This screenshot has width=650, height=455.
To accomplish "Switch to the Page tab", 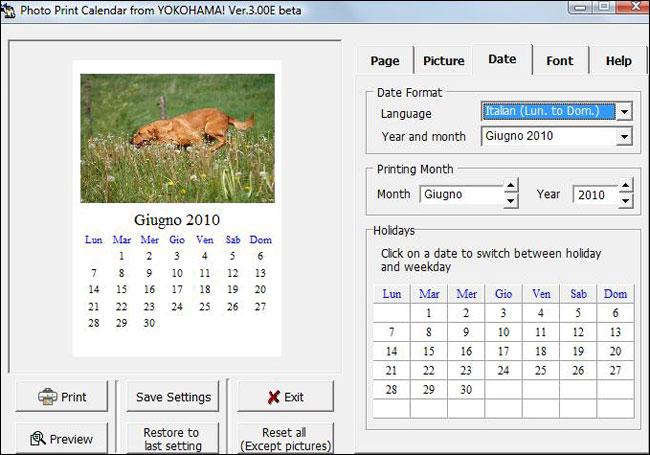I will (x=385, y=61).
